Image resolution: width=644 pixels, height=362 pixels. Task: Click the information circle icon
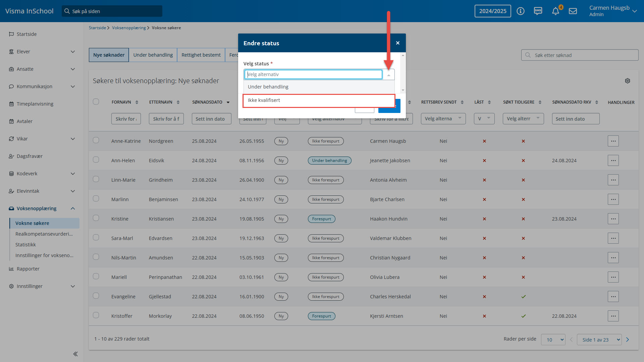click(x=521, y=11)
